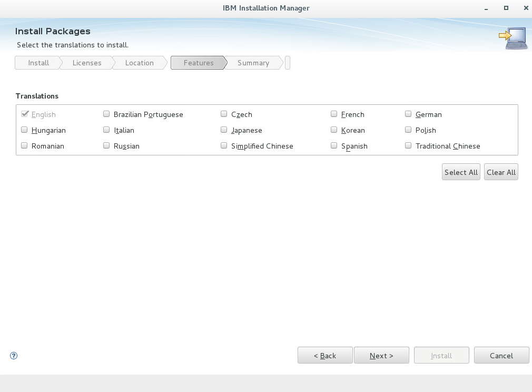Open the help question mark icon
Viewport: 532px width, 392px height.
(14, 356)
